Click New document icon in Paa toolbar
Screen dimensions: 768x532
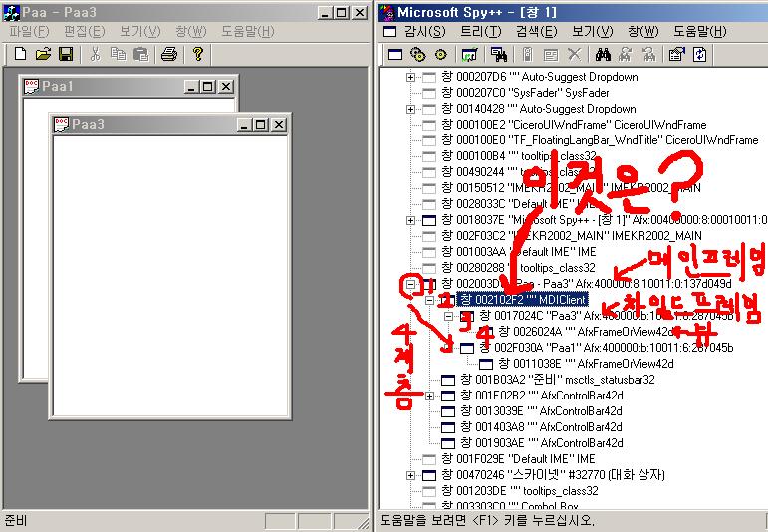click(x=21, y=54)
